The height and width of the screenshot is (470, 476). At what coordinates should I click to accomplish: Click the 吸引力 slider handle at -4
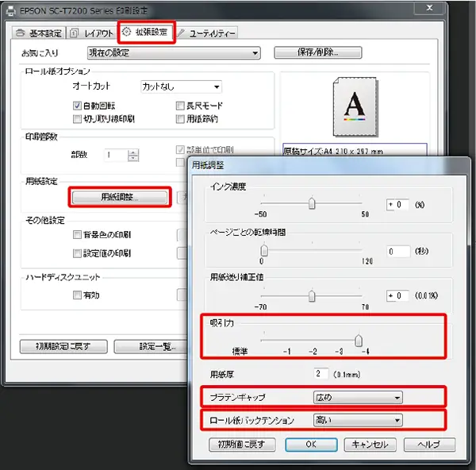click(359, 341)
